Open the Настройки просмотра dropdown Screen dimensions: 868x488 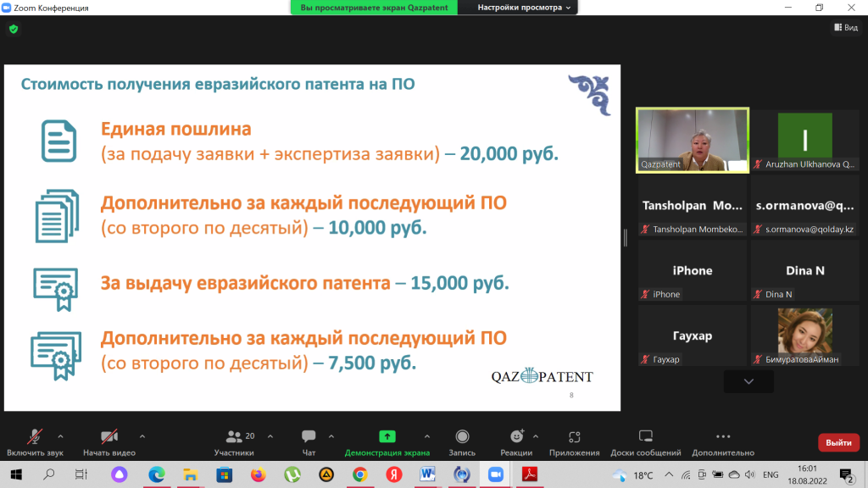pos(524,8)
